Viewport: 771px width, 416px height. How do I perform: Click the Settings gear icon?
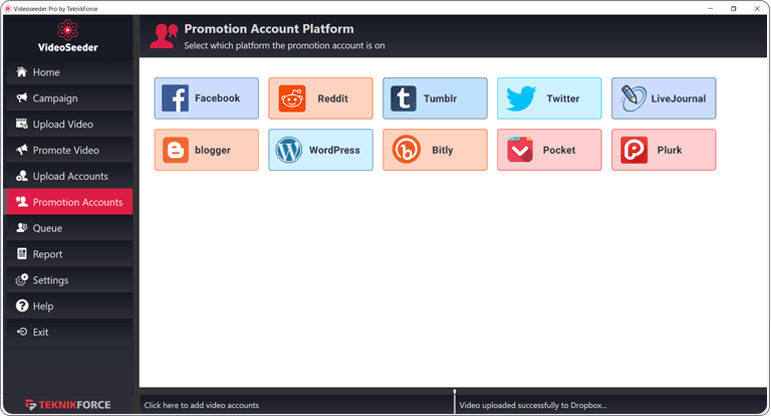point(22,279)
